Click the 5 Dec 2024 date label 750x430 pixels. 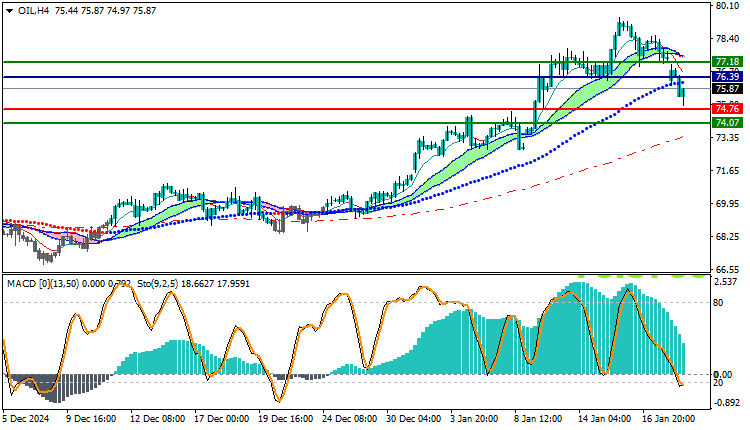26,419
